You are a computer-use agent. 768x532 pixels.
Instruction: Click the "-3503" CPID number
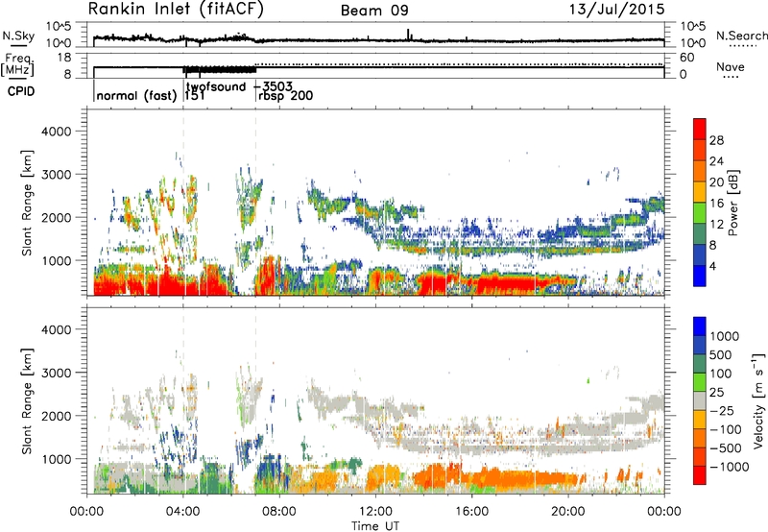274,86
